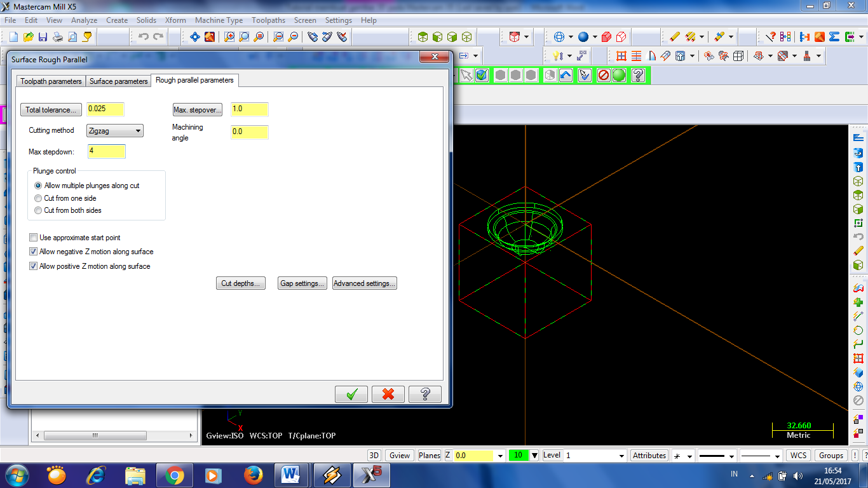The height and width of the screenshot is (488, 868).
Task: Click the Fit to screen icon
Action: [x=195, y=37]
